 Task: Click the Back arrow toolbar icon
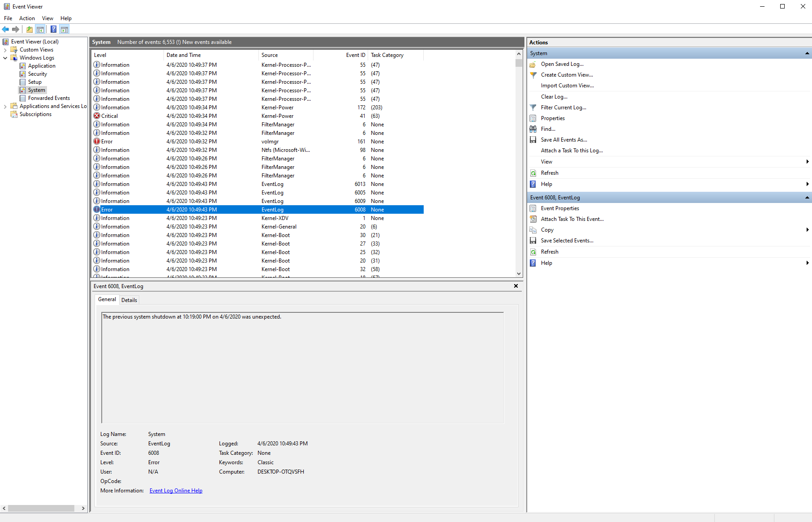5,30
